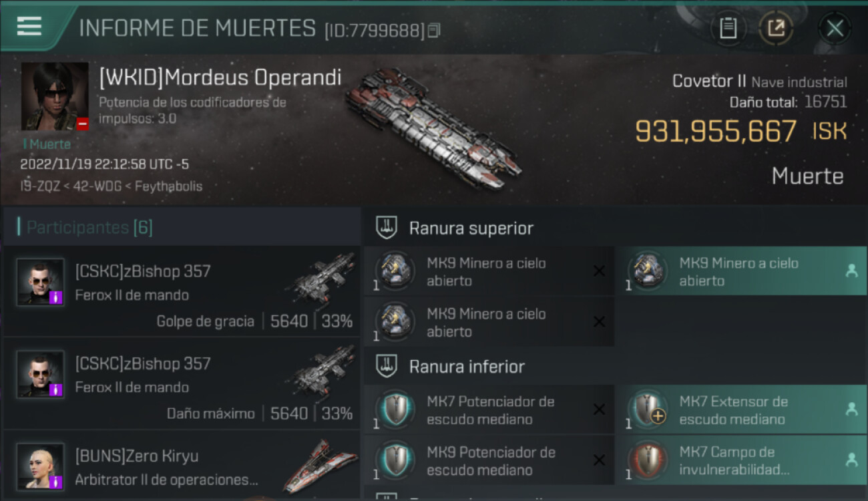Image resolution: width=868 pixels, height=501 pixels.
Task: Open the hamburger menu icon
Action: click(x=29, y=26)
